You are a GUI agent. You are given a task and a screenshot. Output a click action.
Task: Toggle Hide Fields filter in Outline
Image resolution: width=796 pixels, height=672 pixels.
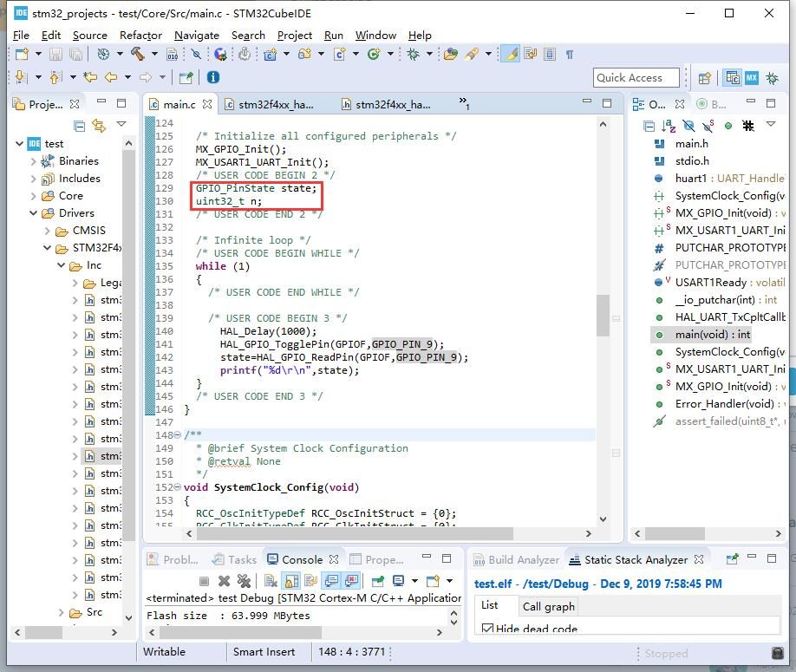coord(688,126)
